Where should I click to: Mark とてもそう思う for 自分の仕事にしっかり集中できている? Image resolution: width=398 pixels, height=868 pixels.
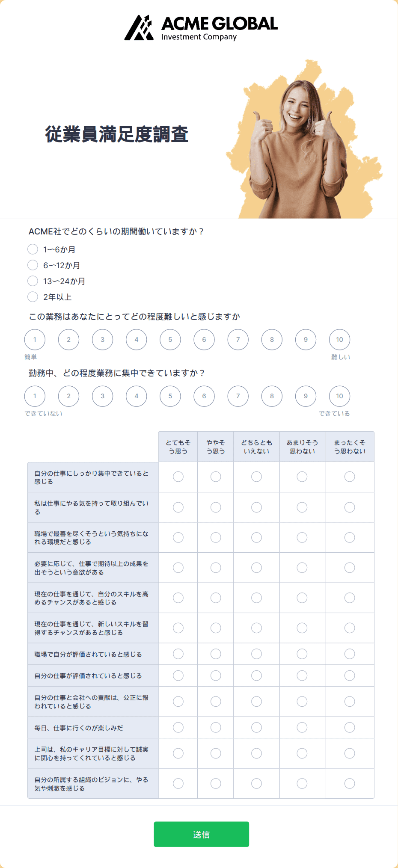pyautogui.click(x=178, y=477)
